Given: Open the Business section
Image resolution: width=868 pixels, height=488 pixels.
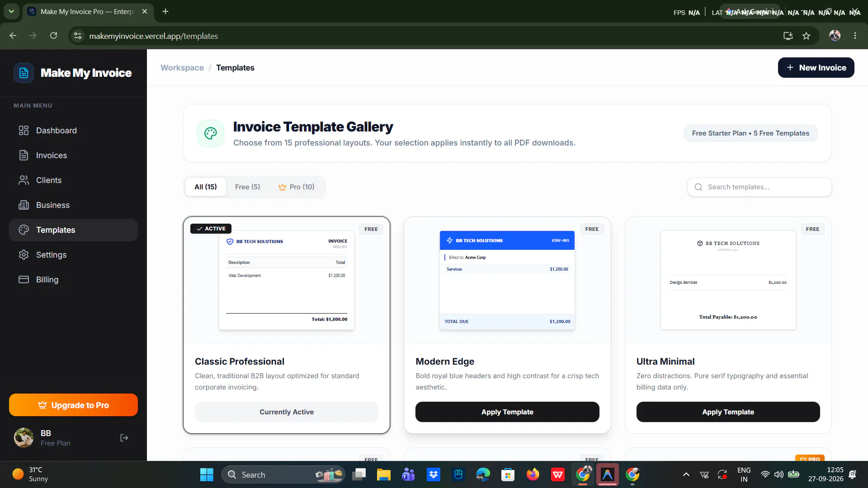Looking at the screenshot, I should [73, 205].
